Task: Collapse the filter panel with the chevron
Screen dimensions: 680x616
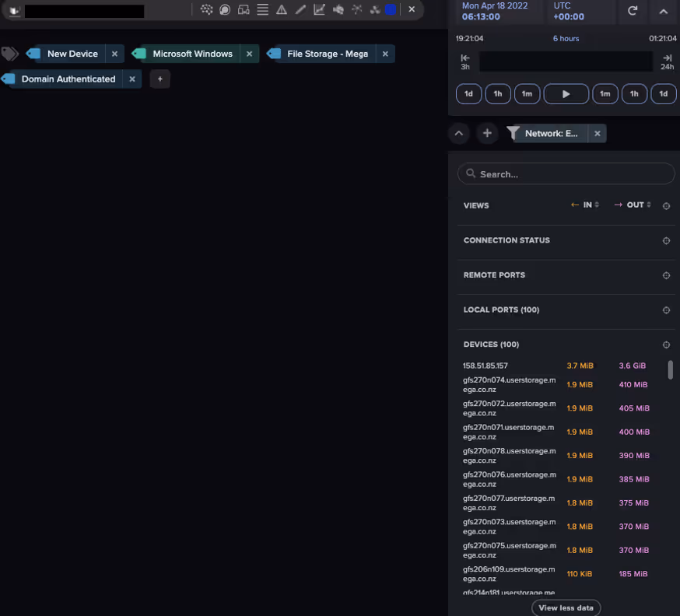Action: coord(459,134)
